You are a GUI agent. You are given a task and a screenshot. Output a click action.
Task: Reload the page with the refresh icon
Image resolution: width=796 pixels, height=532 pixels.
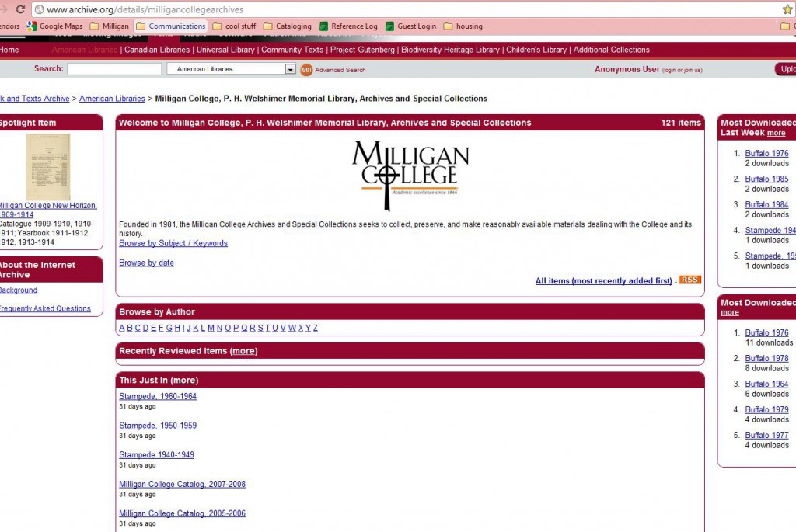[x=19, y=9]
